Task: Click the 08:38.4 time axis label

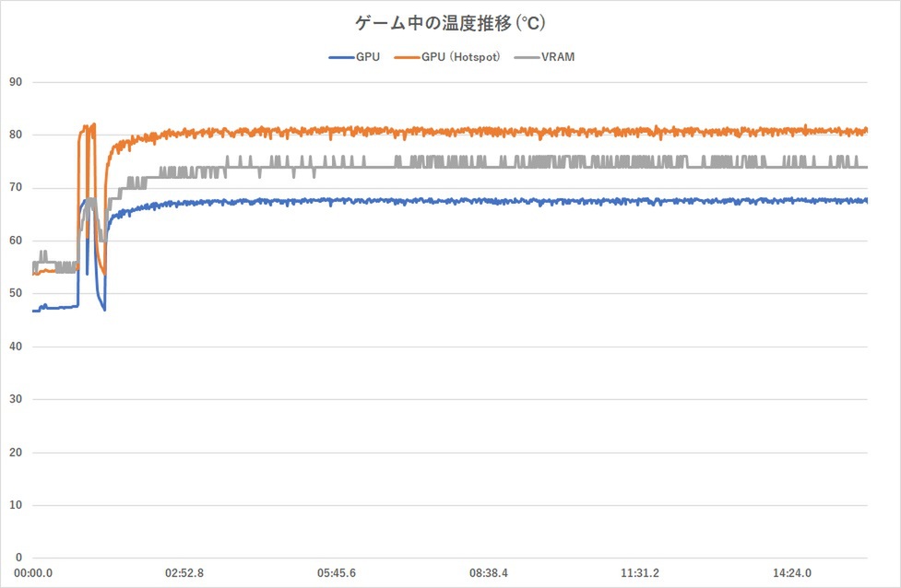Action: point(489,573)
